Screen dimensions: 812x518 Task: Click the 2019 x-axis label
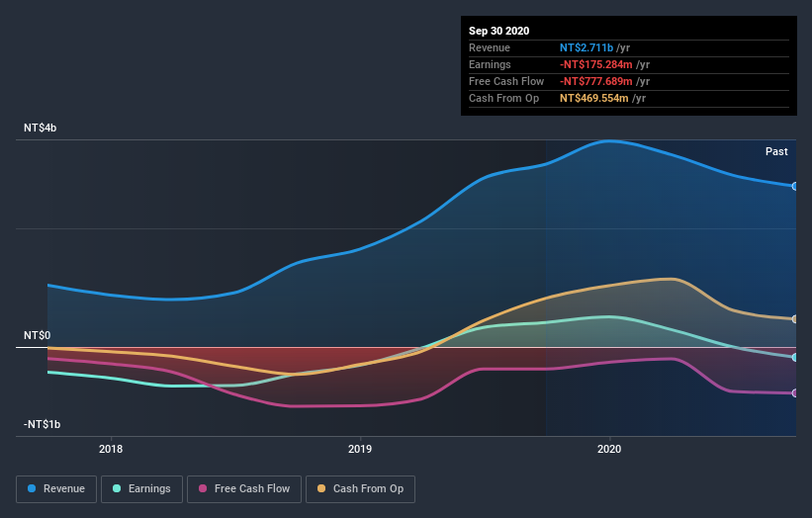pyautogui.click(x=360, y=449)
